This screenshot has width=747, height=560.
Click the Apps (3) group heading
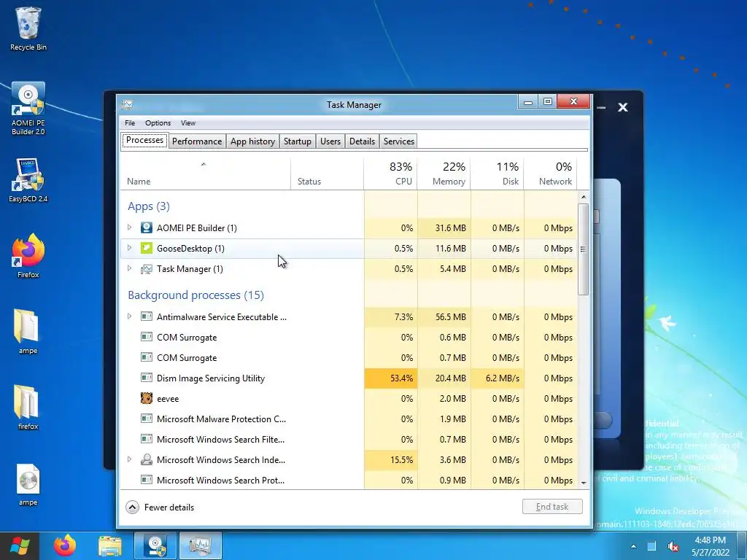(x=149, y=206)
